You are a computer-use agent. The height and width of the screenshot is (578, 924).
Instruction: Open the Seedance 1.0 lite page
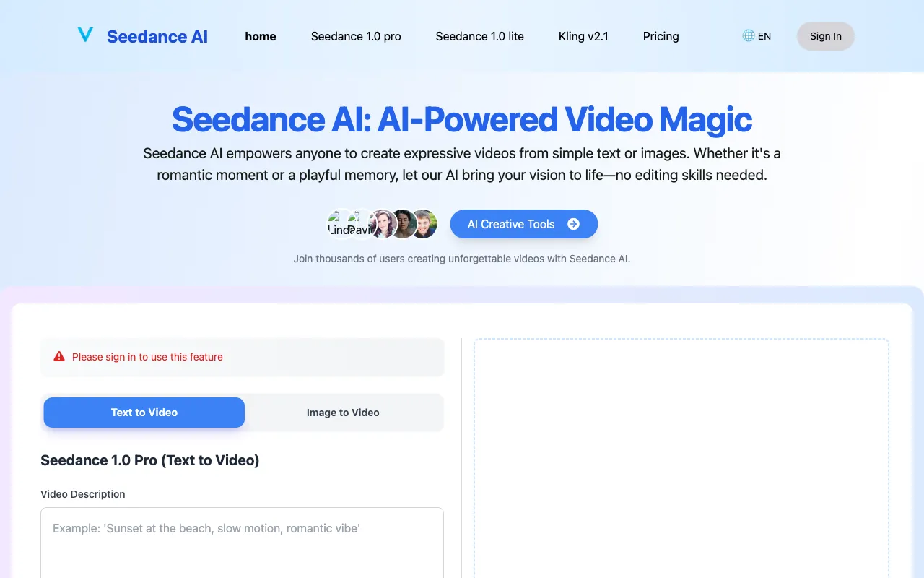click(x=480, y=36)
